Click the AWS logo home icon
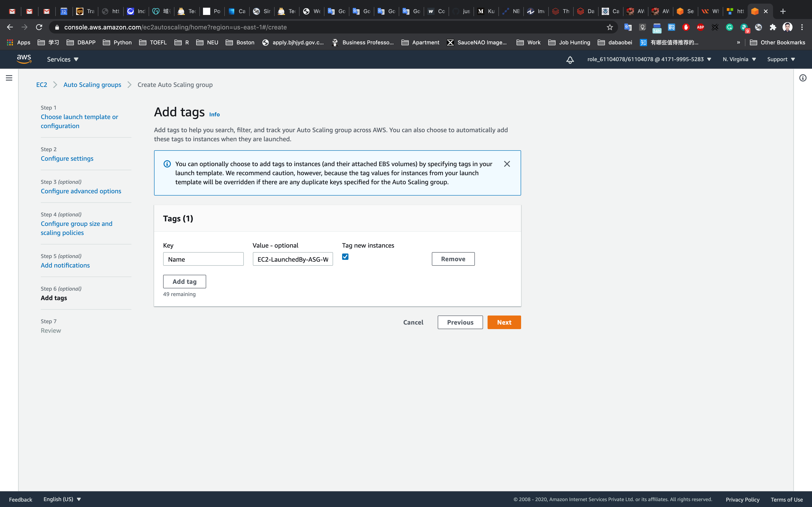812x507 pixels. pyautogui.click(x=24, y=59)
